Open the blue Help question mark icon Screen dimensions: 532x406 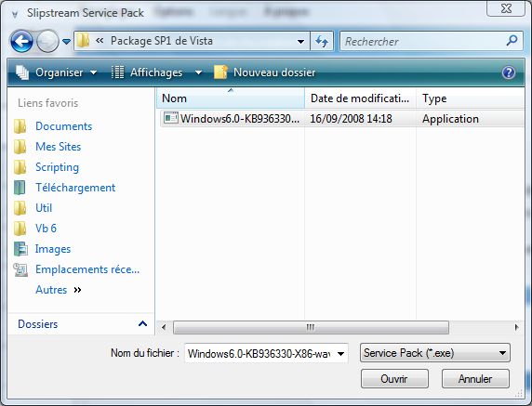pos(509,72)
